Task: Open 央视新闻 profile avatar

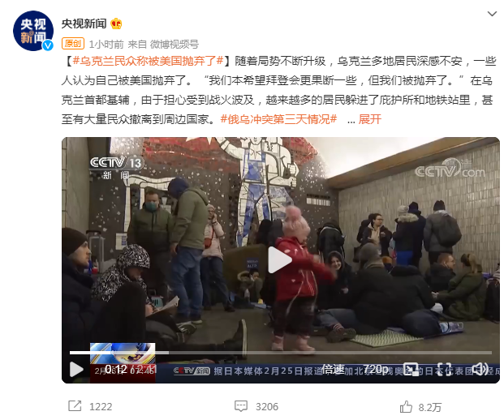Action: tap(33, 31)
